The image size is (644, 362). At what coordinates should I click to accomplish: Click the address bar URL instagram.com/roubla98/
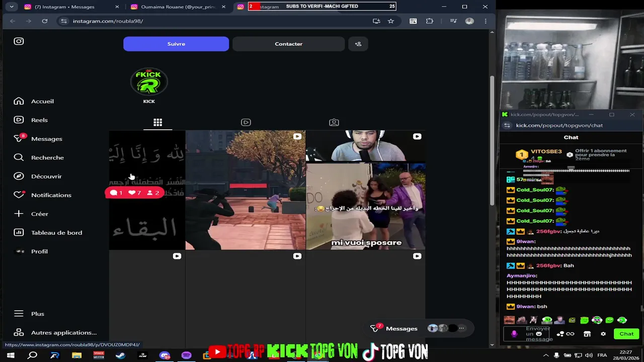pyautogui.click(x=108, y=21)
